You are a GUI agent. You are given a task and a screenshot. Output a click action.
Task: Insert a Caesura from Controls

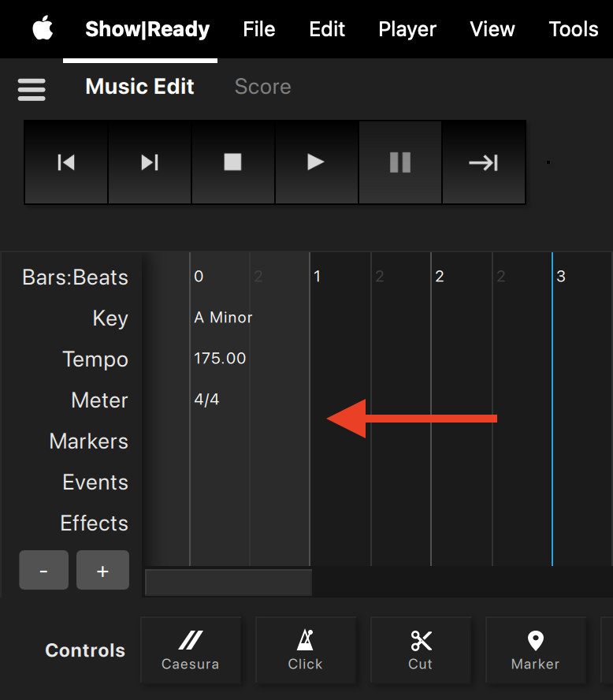191,650
